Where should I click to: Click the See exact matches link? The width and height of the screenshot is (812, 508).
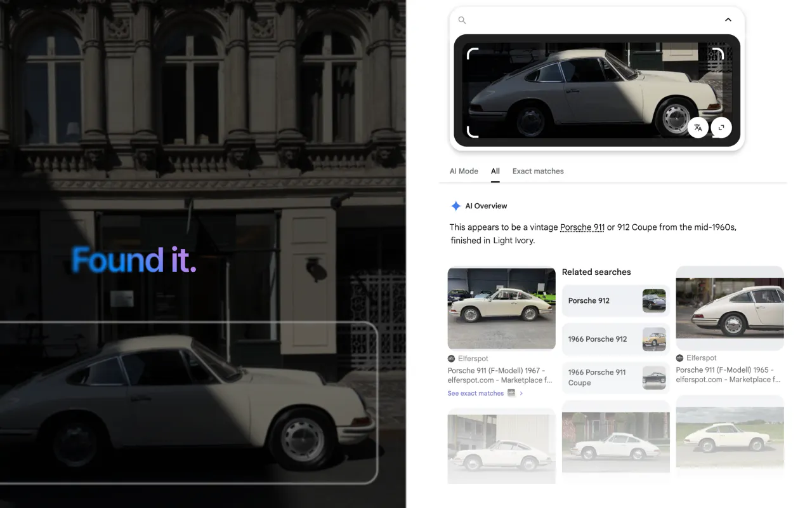click(476, 394)
